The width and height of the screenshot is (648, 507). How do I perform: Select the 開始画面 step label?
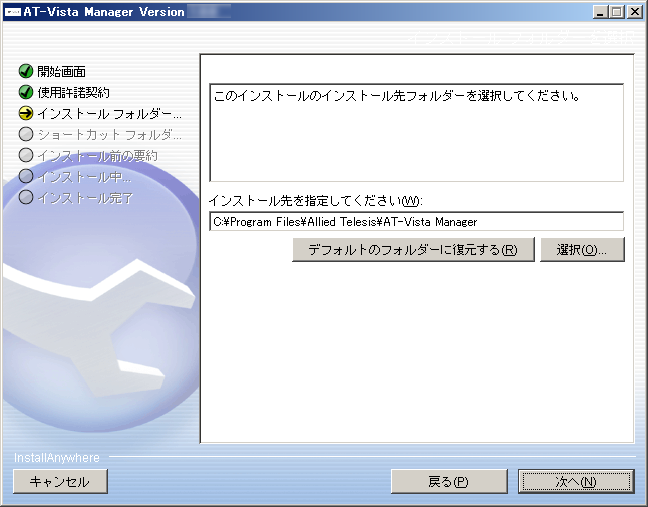[x=62, y=71]
